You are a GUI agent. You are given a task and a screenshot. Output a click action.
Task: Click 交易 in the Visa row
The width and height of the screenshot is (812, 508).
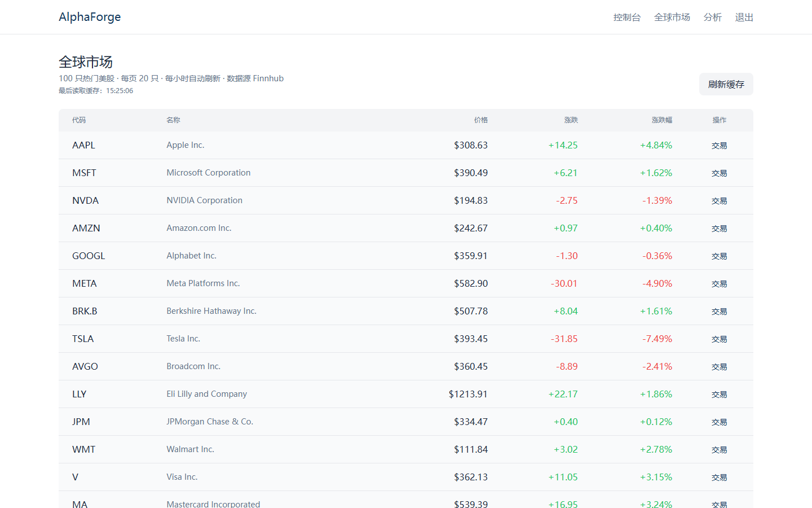point(719,478)
